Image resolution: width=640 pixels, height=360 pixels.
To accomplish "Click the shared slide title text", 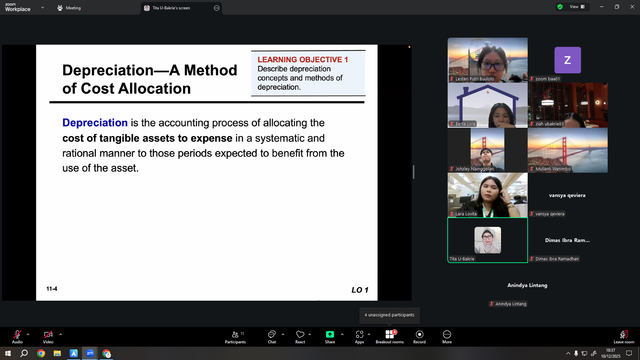I will pos(149,79).
